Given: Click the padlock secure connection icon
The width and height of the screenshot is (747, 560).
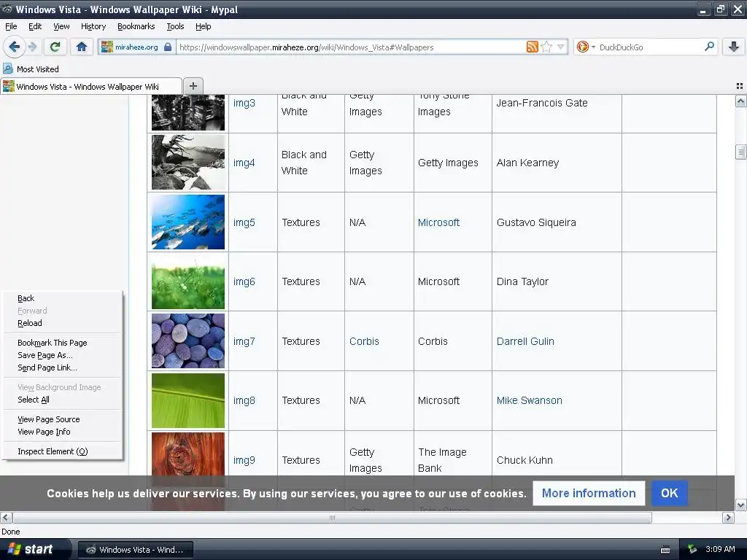Looking at the screenshot, I should [168, 47].
